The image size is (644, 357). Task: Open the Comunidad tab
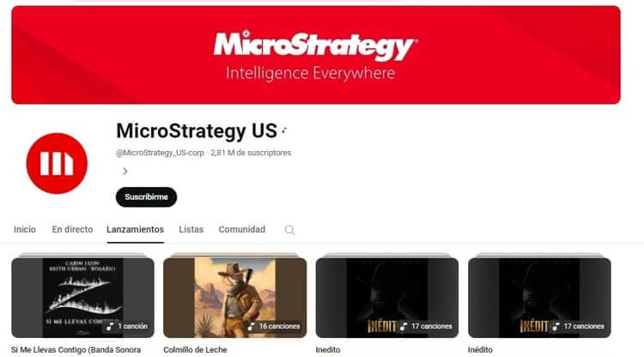tap(242, 229)
